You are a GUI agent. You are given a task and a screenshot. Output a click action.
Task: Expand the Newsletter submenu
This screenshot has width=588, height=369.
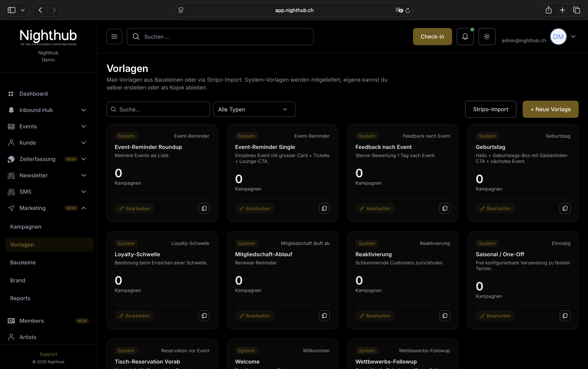[x=83, y=176]
